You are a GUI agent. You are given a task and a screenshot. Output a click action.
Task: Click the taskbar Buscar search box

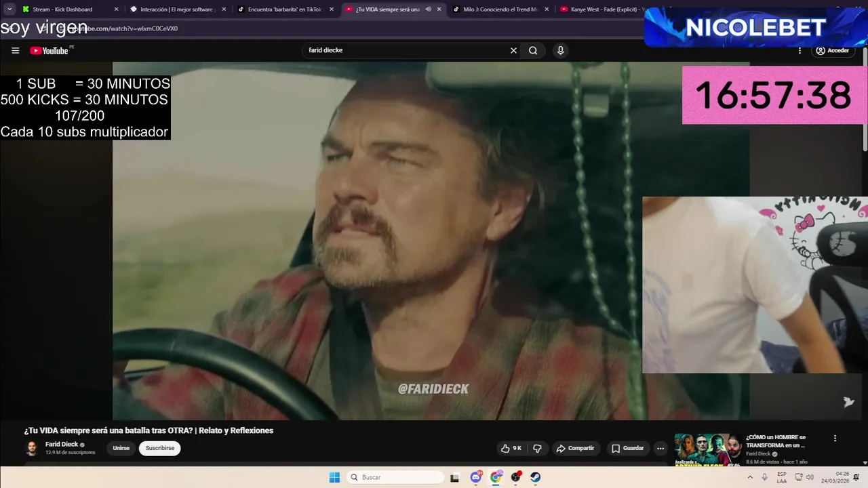pyautogui.click(x=395, y=477)
